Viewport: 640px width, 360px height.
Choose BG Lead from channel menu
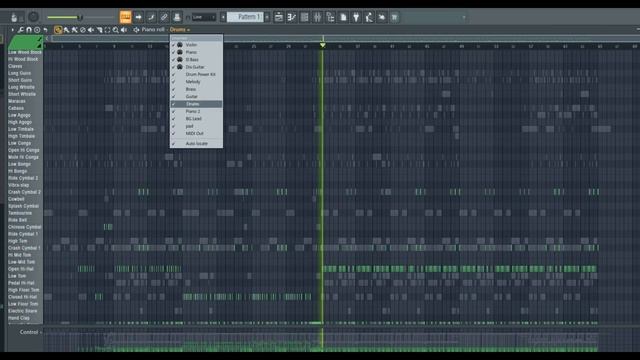pyautogui.click(x=196, y=119)
